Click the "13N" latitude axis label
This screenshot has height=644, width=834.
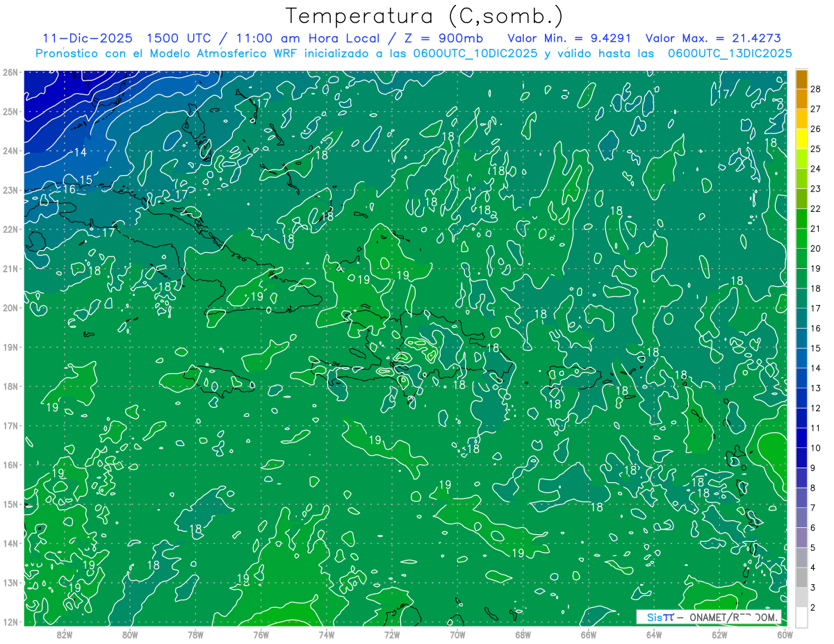[10, 582]
